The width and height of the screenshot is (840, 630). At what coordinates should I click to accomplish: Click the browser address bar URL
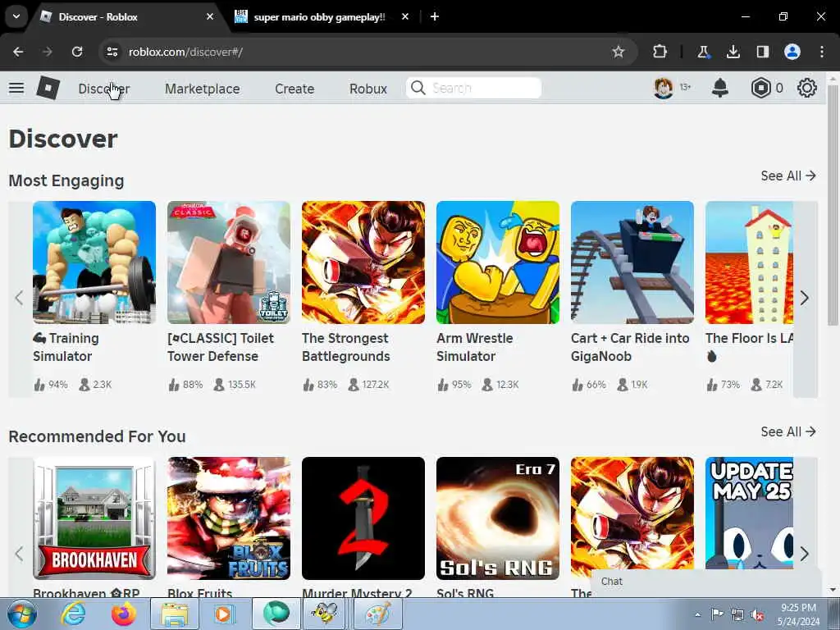click(186, 52)
